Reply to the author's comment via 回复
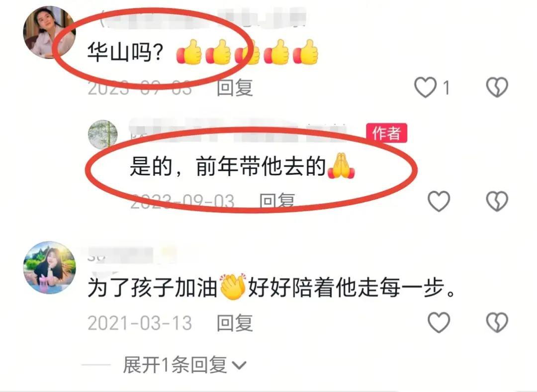 click(x=277, y=201)
